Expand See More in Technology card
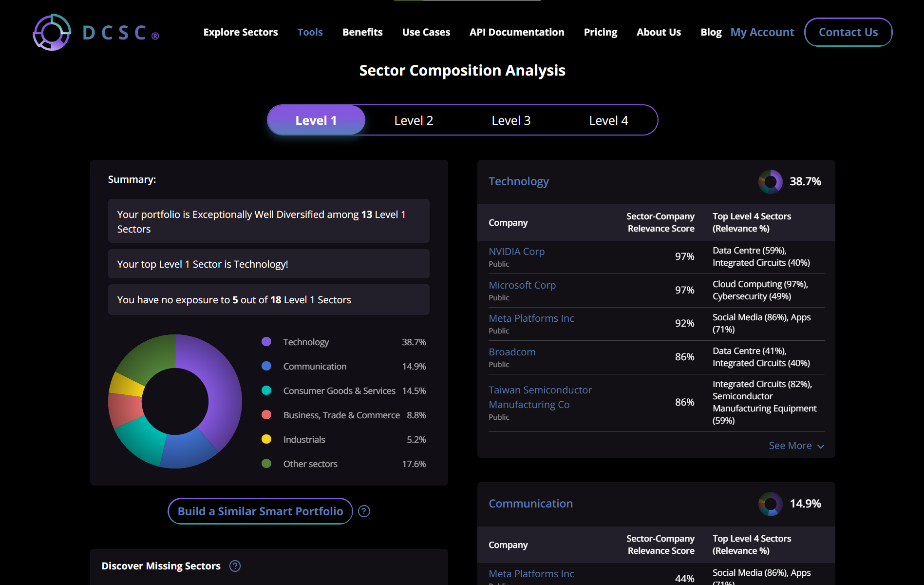The width and height of the screenshot is (924, 585). (796, 446)
